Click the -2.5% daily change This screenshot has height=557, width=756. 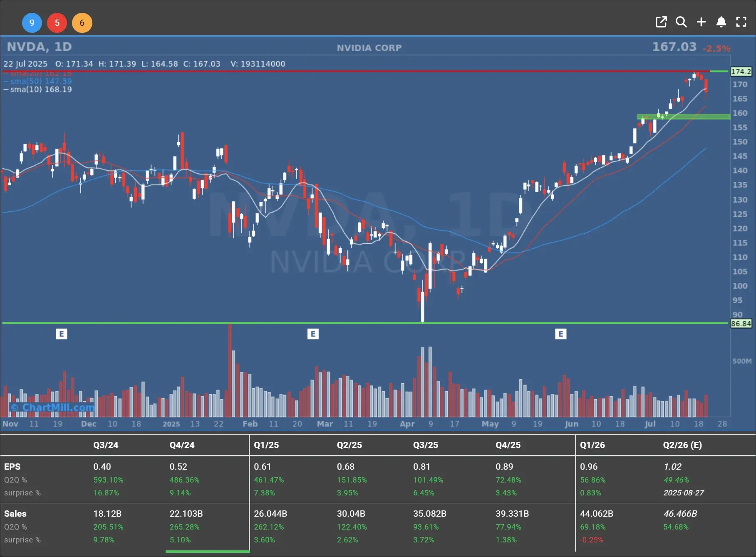tap(716, 48)
